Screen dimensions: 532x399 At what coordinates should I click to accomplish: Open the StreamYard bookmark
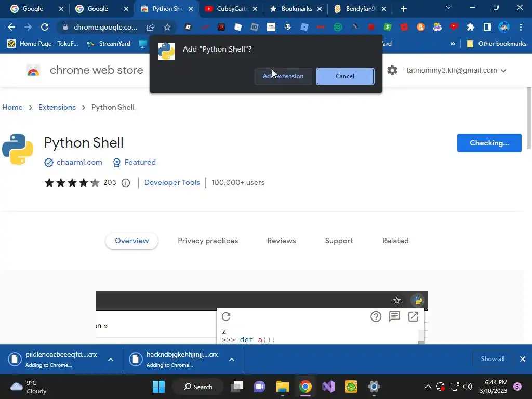click(x=109, y=44)
